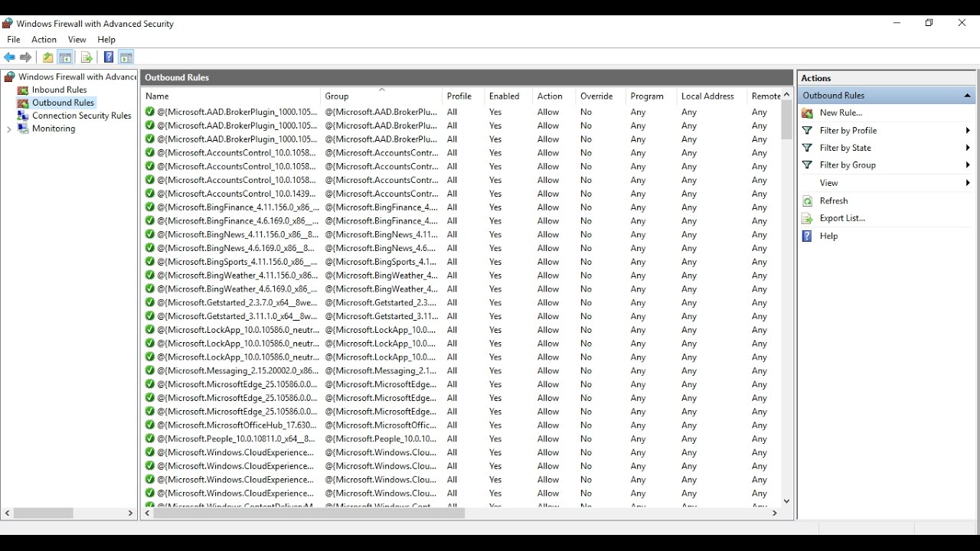
Task: Select the @{Microsoft.Messaging_2.15.20002.0_x86... rule name
Action: click(237, 370)
